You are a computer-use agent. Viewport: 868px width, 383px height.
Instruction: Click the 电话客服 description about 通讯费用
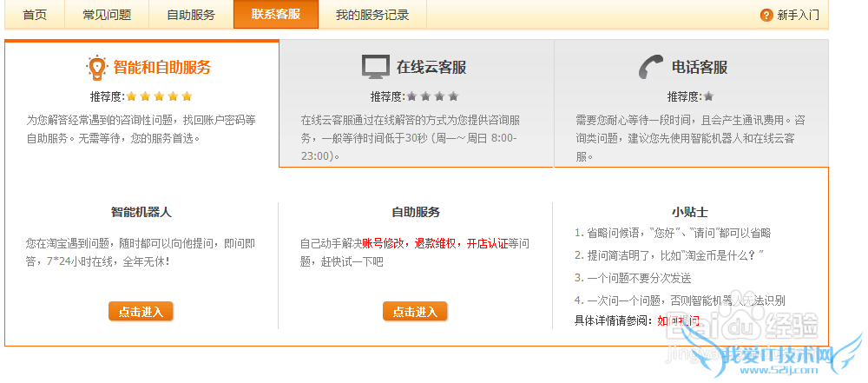tap(690, 138)
